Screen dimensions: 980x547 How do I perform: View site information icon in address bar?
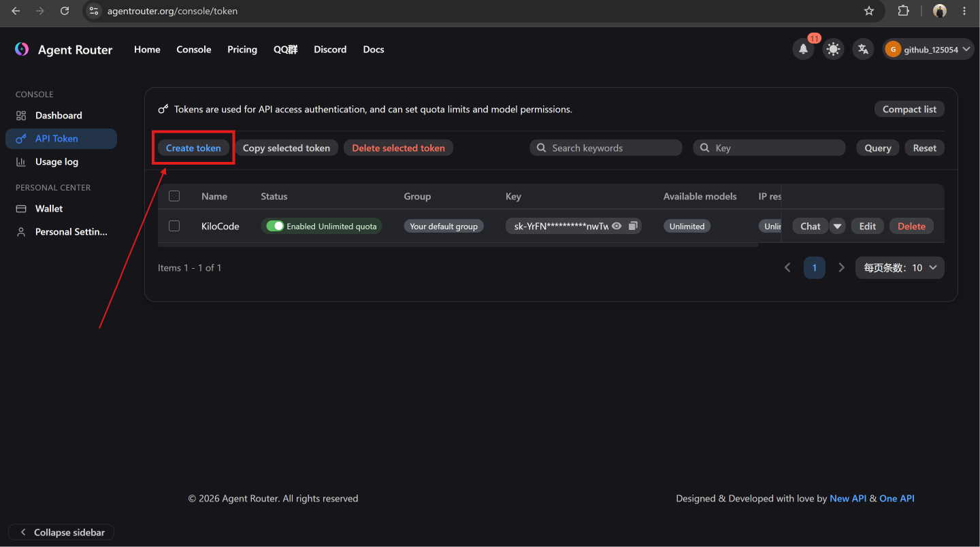[95, 11]
